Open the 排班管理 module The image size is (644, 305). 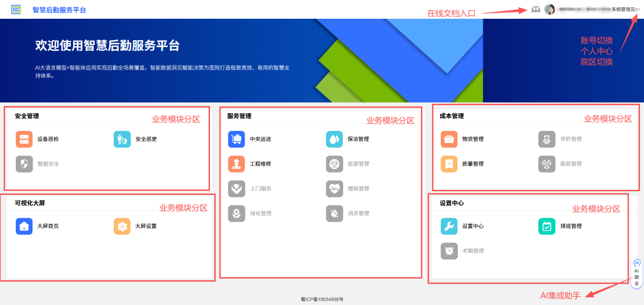(546, 226)
